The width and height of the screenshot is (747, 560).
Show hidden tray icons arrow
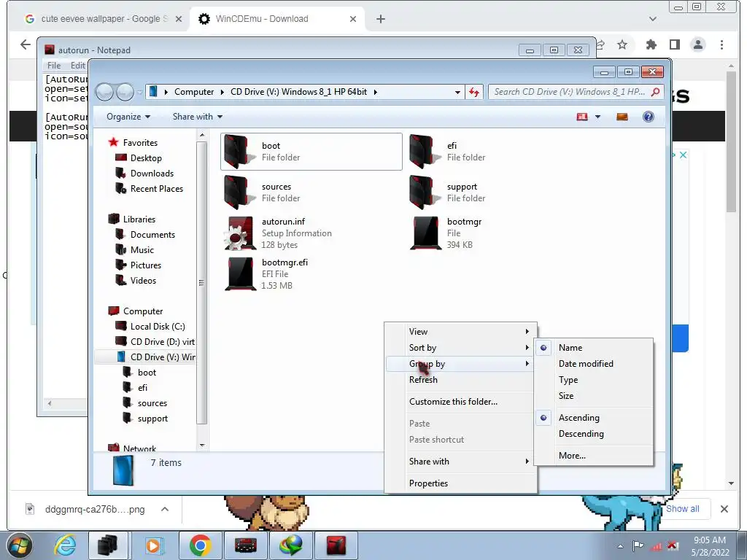[620, 545]
